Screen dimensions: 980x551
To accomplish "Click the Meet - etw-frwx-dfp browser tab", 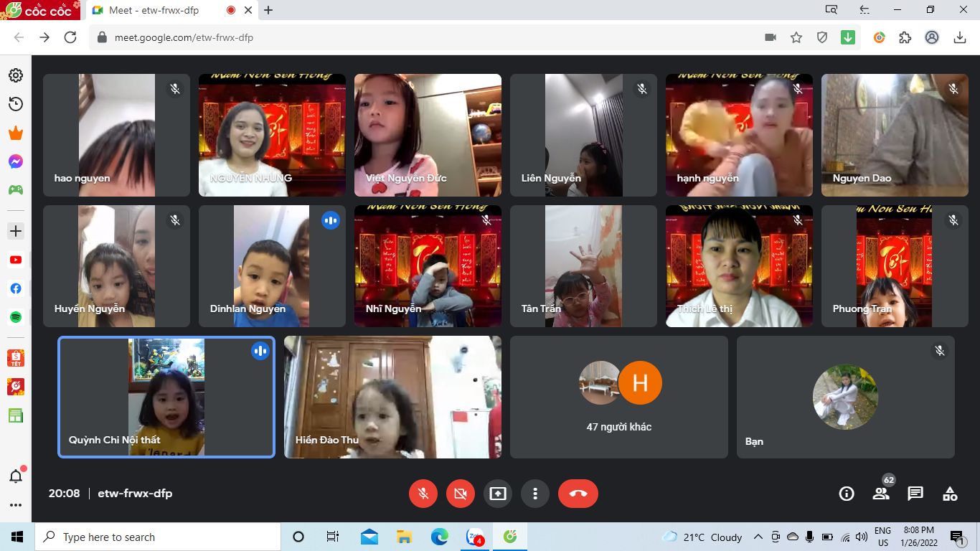I will [x=154, y=11].
